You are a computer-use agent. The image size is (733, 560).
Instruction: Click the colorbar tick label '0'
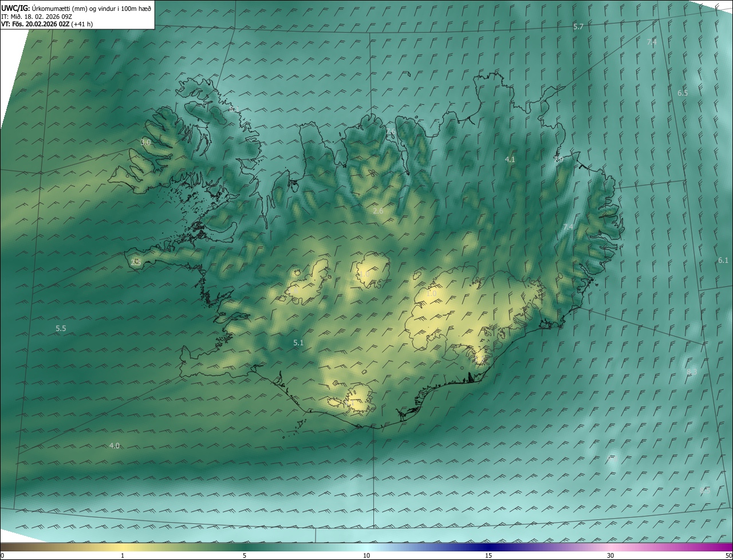(x=2, y=556)
